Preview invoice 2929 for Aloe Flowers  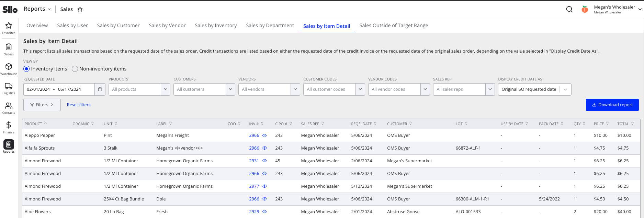pos(264,212)
